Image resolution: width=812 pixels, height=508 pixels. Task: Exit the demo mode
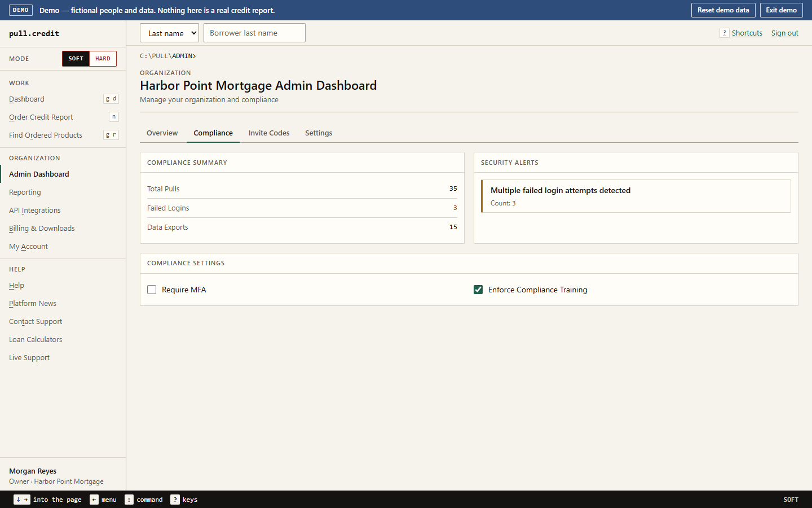click(781, 10)
